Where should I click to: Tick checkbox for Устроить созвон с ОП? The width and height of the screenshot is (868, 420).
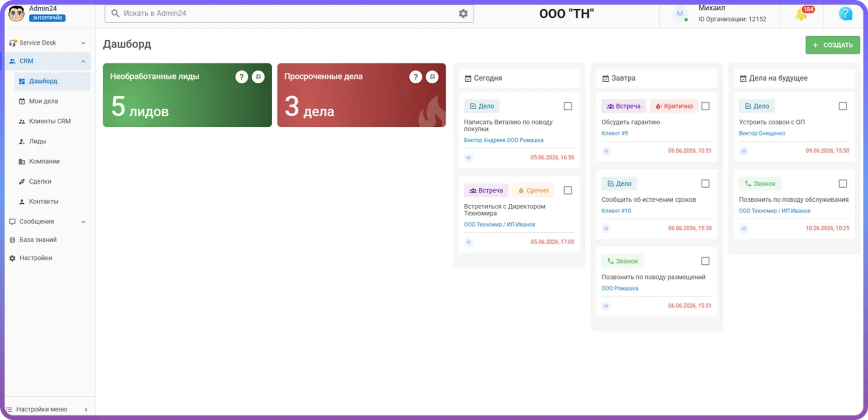(843, 106)
